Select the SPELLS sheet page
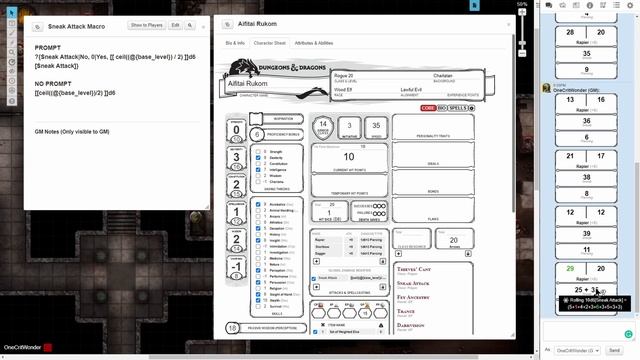 pyautogui.click(x=458, y=108)
